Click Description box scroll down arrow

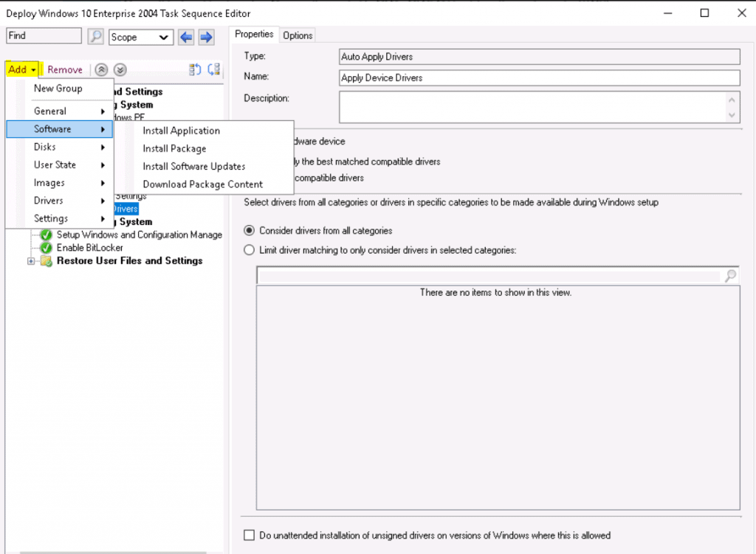pos(732,115)
